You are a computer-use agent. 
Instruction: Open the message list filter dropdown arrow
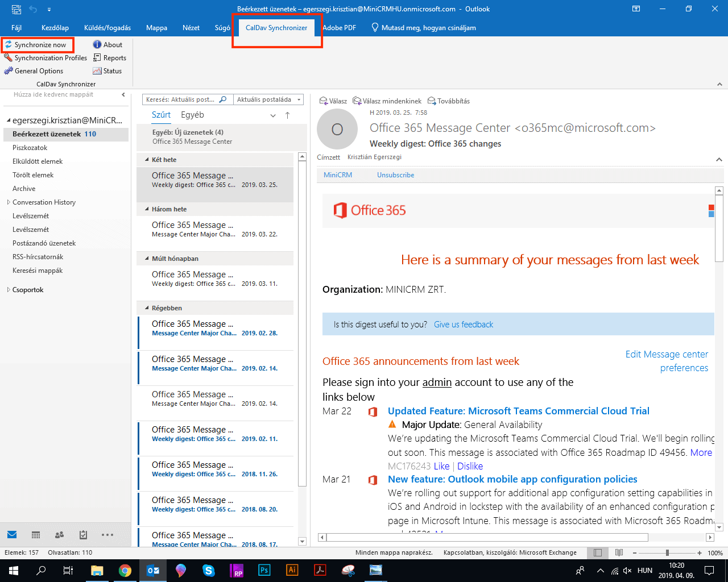coord(273,115)
